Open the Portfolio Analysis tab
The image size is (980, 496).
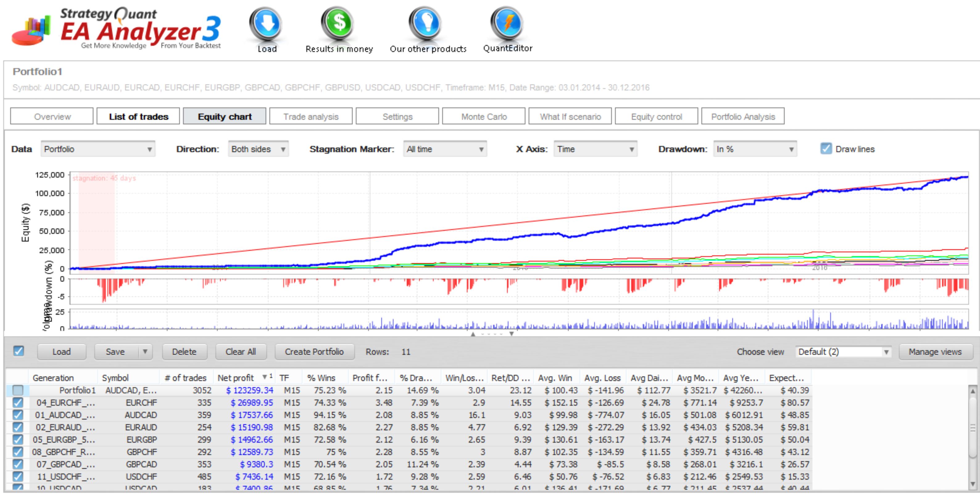coord(743,116)
